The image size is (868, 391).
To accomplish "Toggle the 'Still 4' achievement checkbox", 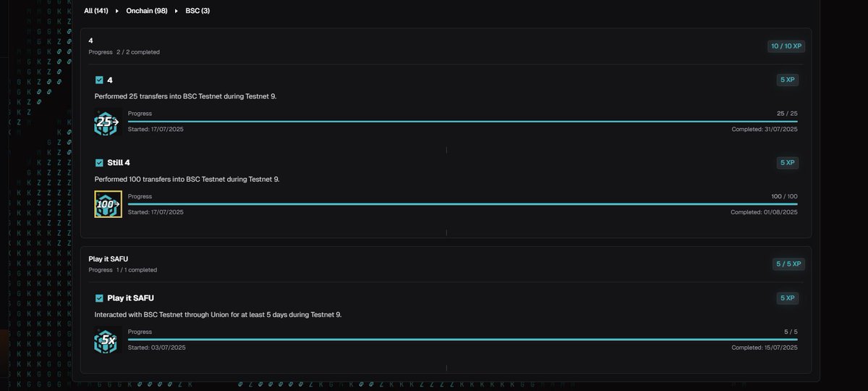I will (x=99, y=163).
